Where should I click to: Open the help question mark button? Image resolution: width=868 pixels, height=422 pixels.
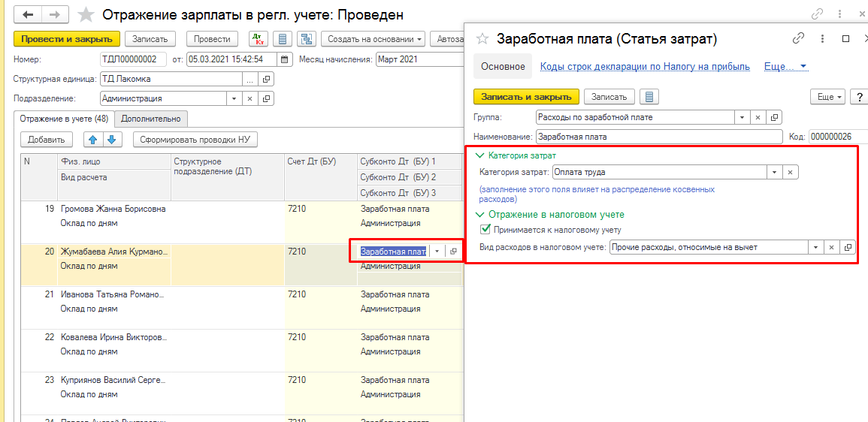click(x=859, y=97)
